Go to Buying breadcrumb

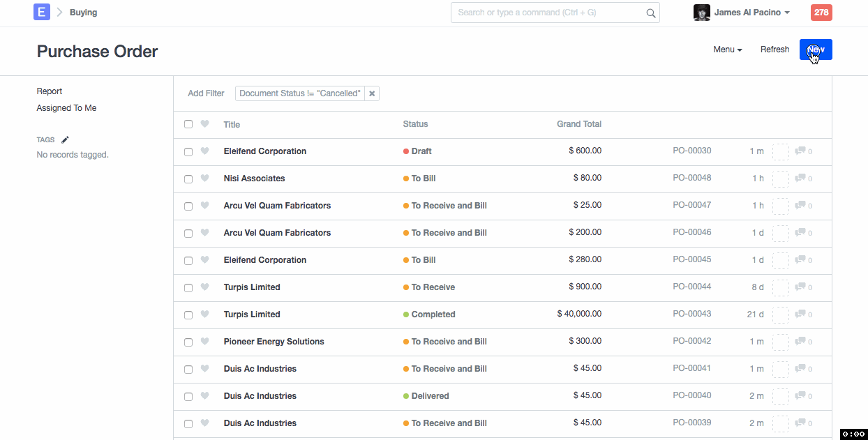coord(83,13)
